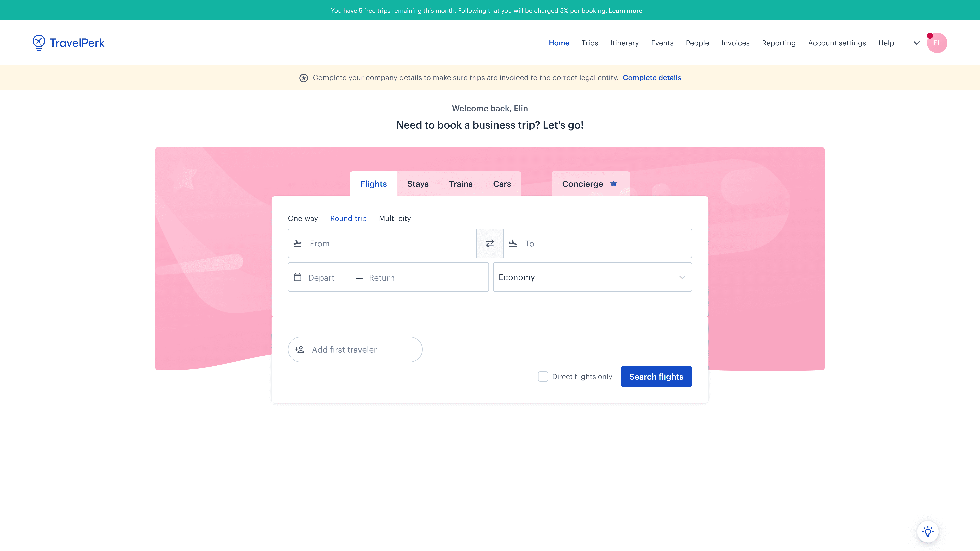Click the departure plane icon
This screenshot has height=551, width=980.
tap(297, 243)
